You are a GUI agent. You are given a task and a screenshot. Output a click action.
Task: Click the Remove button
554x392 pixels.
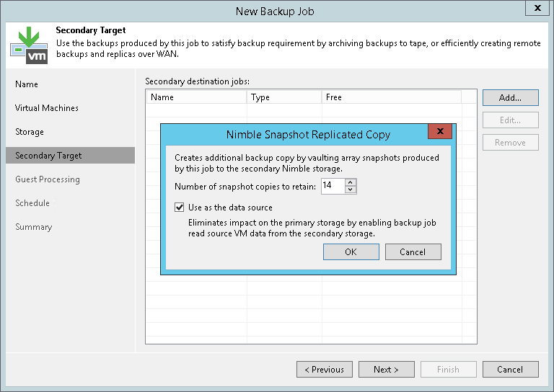pyautogui.click(x=511, y=143)
